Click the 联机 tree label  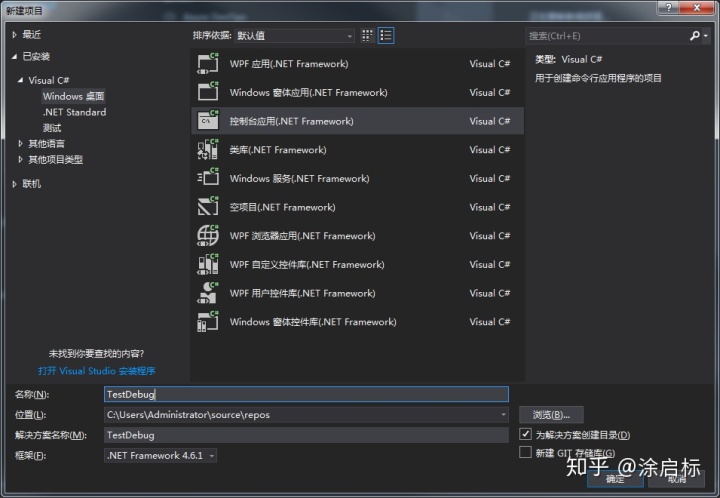coord(32,184)
